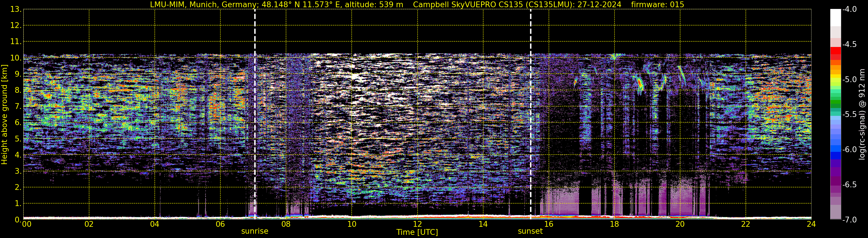
Task: Click the 'Time [UTC]' axis title
Action: pos(417,232)
